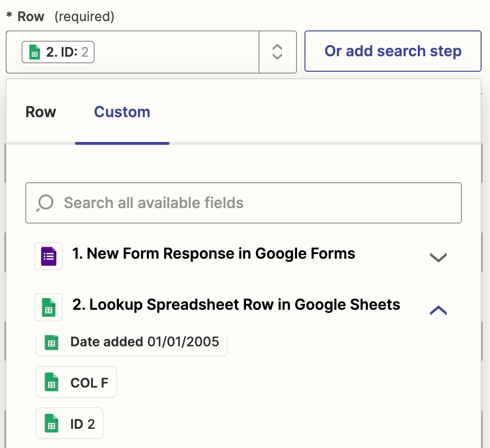Expand the New Form Response section chevron
This screenshot has height=448, width=490.
point(438,257)
